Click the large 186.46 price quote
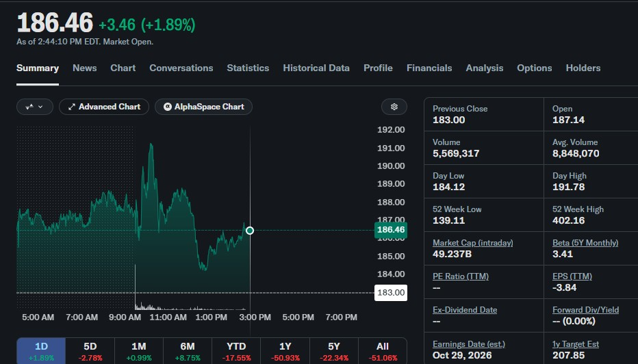 tap(55, 23)
